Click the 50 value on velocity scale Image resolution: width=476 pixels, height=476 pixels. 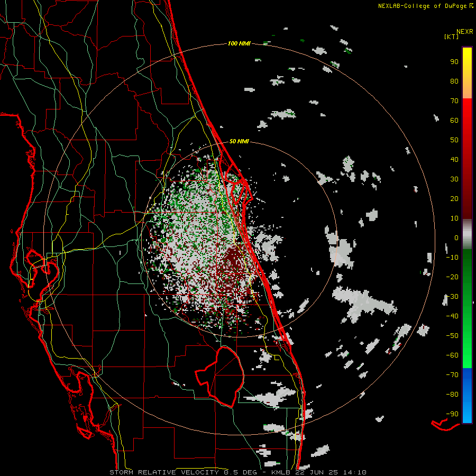454,140
